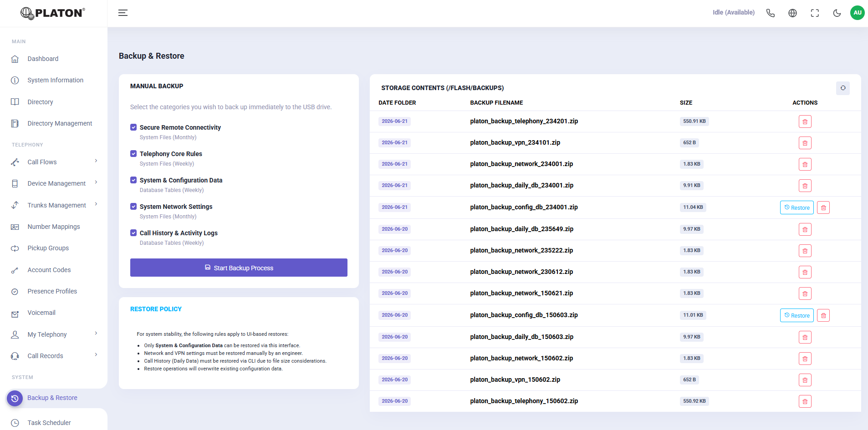This screenshot has width=868, height=430.
Task: Delete platon_backup_vpn_150602.zip
Action: pyautogui.click(x=805, y=380)
